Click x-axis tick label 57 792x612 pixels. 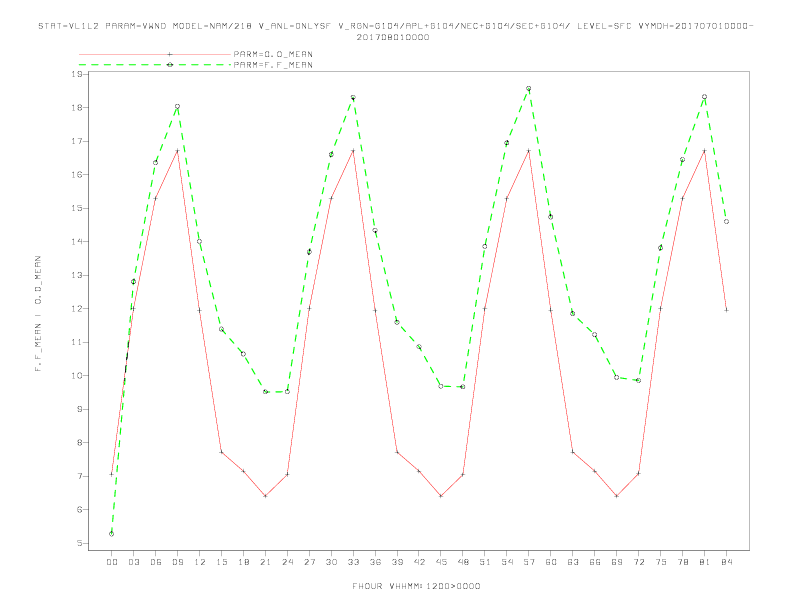529,562
